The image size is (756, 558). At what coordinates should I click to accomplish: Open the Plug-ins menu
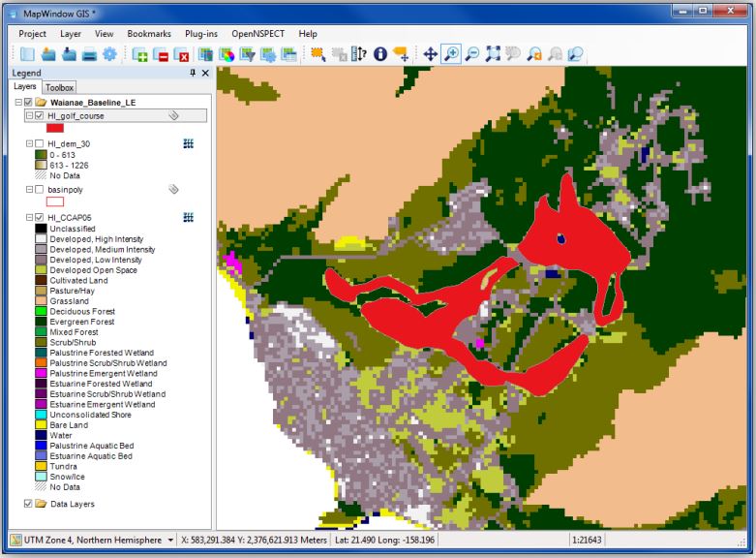coord(201,34)
